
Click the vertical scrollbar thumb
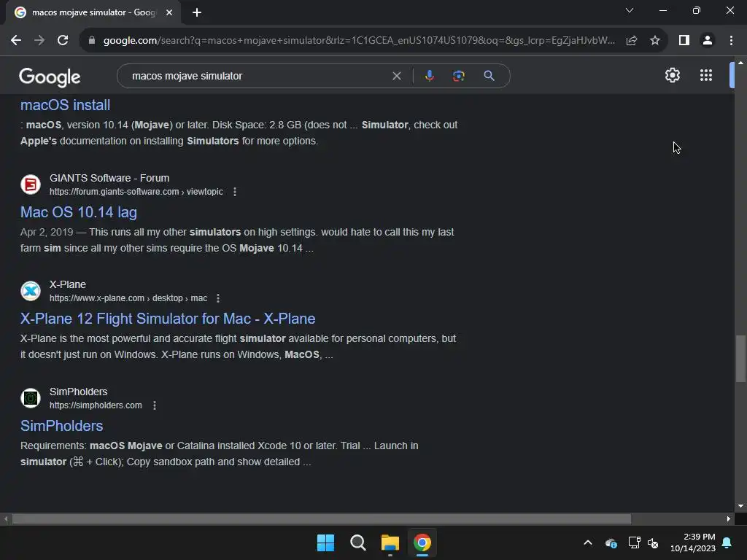point(740,359)
